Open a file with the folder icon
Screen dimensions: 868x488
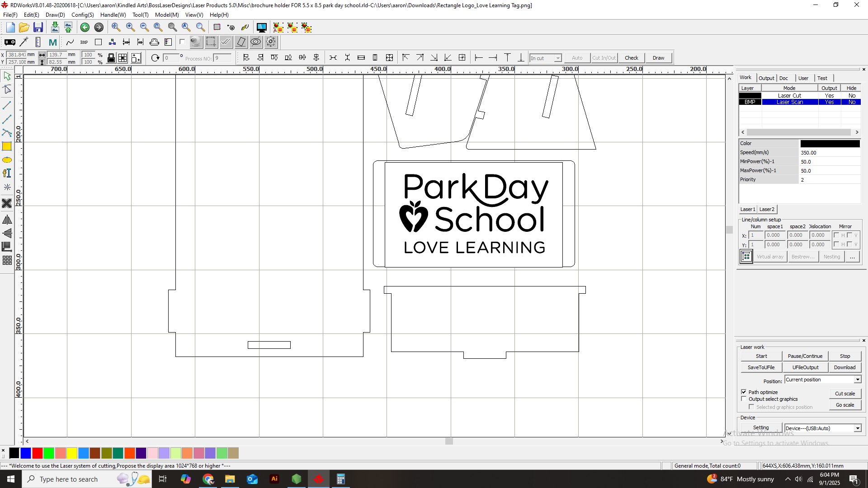click(24, 28)
